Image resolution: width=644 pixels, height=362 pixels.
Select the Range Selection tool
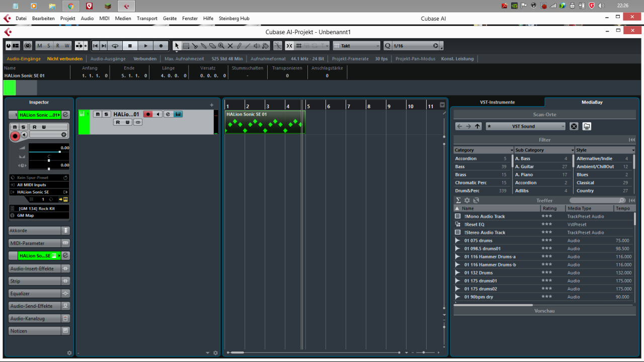coord(186,46)
